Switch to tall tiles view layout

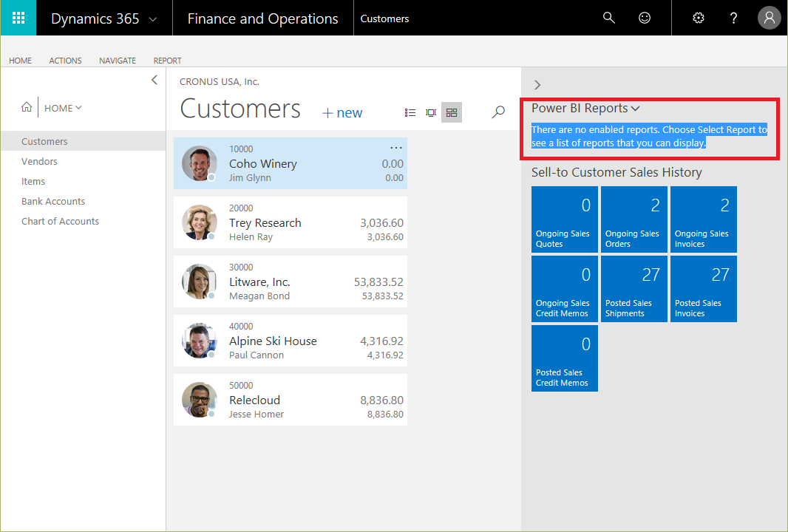coord(431,112)
